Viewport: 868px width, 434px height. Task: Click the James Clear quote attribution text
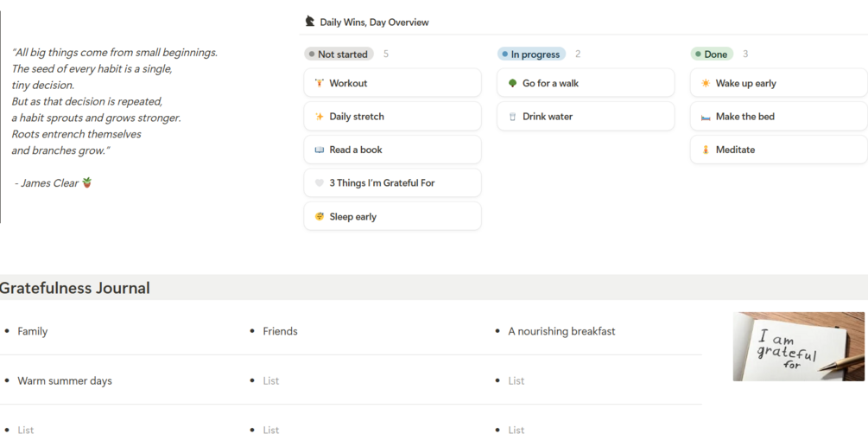click(50, 183)
